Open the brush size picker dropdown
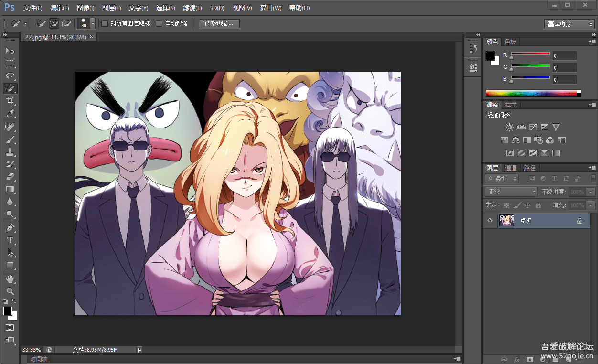 pyautogui.click(x=93, y=23)
